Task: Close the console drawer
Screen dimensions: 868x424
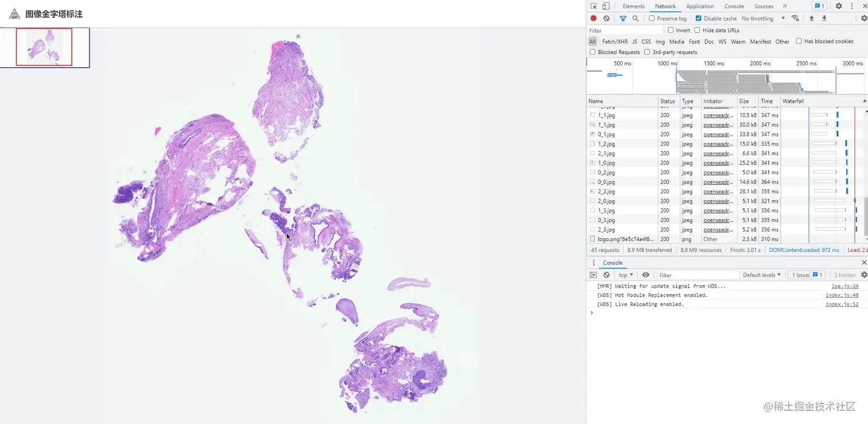Action: (x=864, y=263)
